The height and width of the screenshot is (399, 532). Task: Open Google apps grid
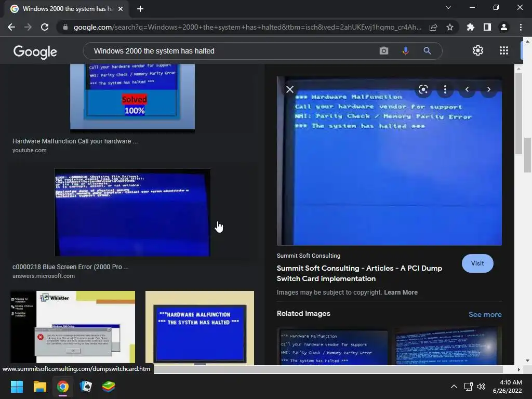point(504,50)
